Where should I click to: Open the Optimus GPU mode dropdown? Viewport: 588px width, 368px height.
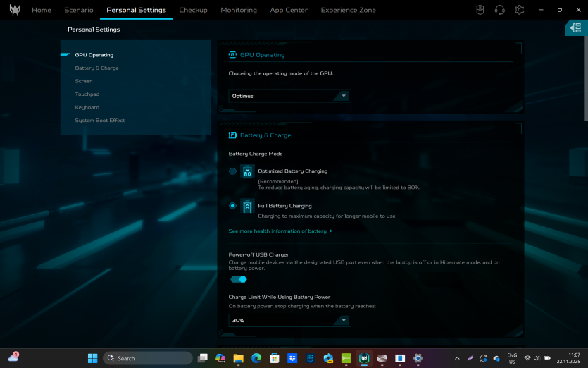(289, 96)
